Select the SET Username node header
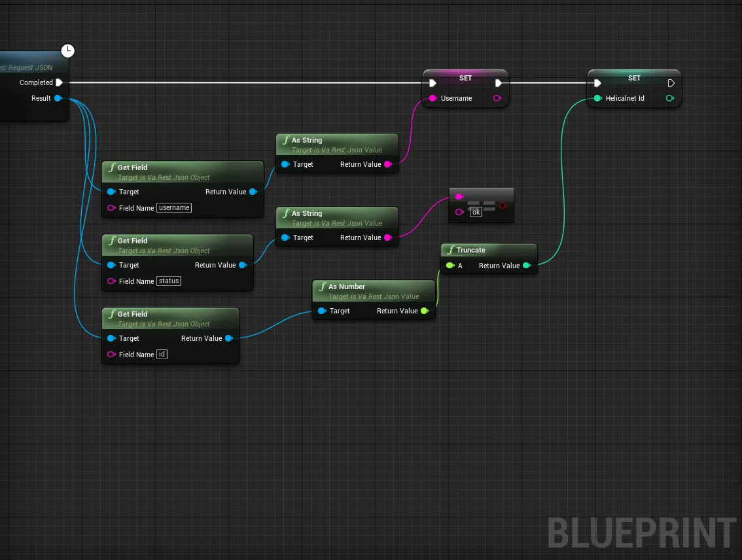Screen dimensions: 742x560 click(x=466, y=78)
